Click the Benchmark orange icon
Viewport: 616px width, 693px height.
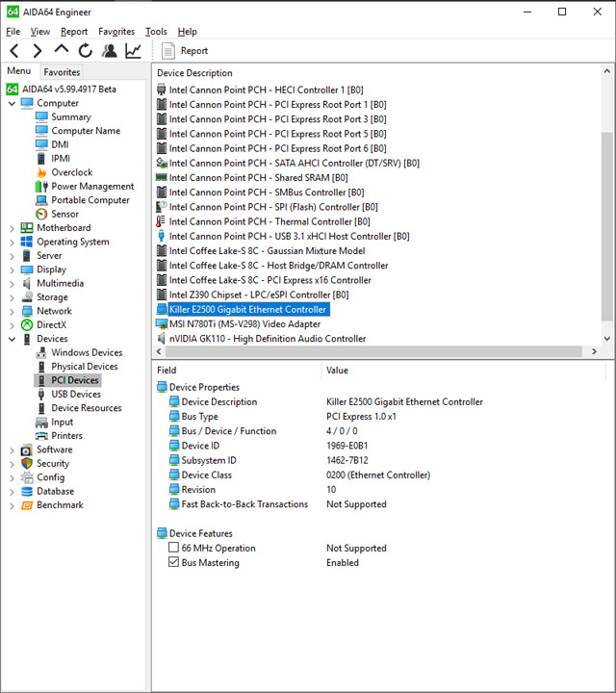pyautogui.click(x=27, y=504)
